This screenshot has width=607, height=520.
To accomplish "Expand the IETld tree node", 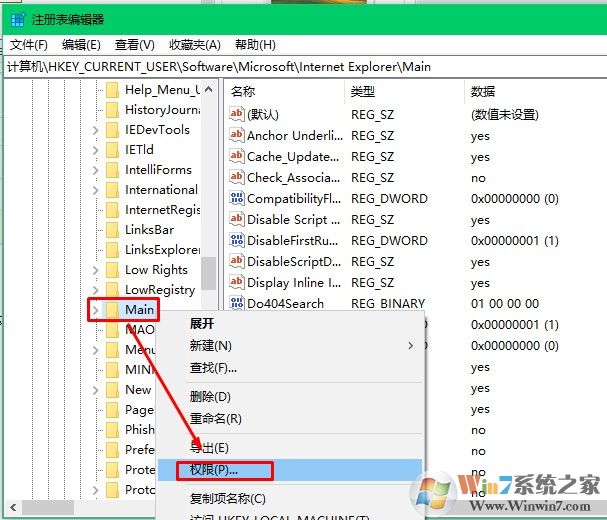I will coord(96,150).
